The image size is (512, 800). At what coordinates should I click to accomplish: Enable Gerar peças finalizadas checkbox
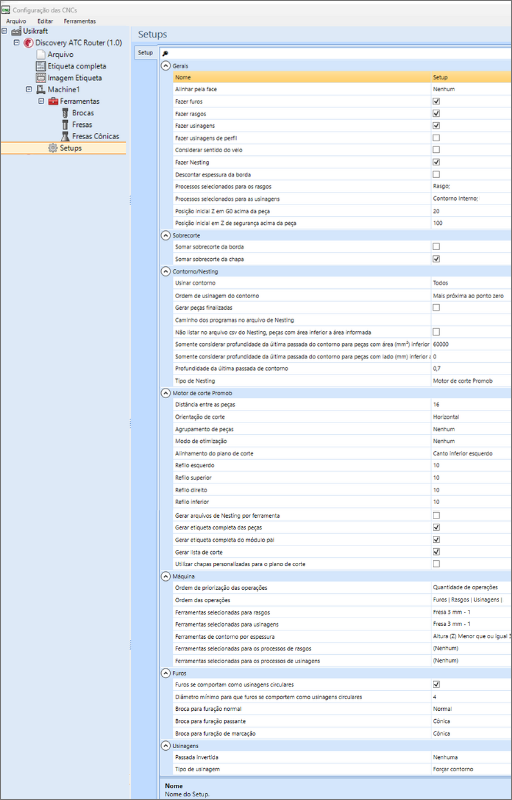436,308
